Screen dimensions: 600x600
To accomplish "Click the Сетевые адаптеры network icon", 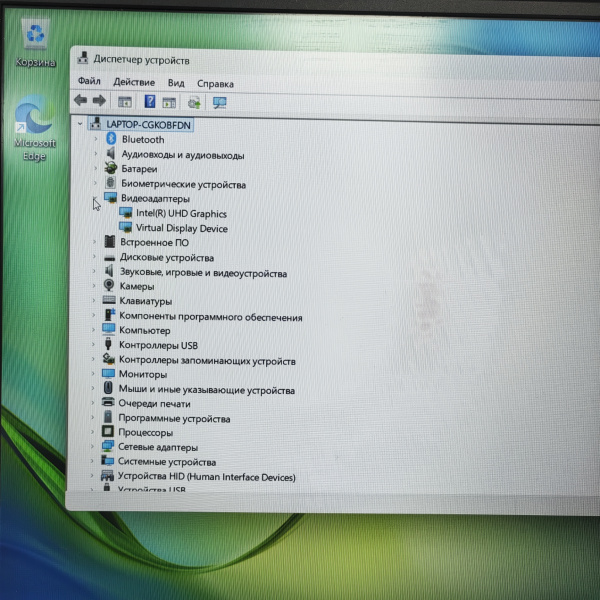I will coord(108,446).
